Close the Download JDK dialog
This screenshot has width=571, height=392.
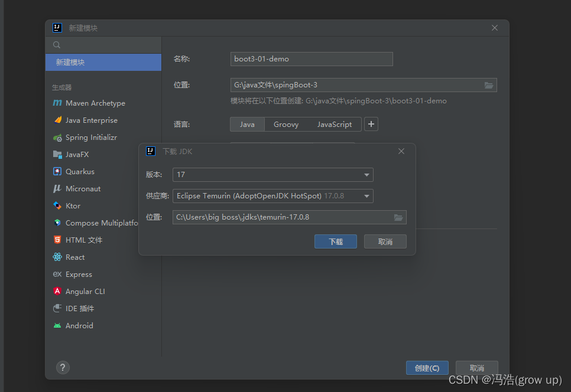pos(401,151)
